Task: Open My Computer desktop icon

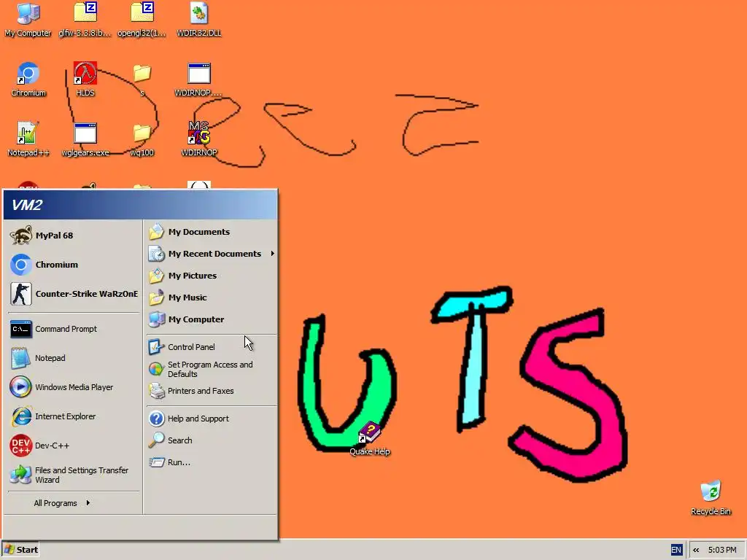Action: click(x=28, y=20)
